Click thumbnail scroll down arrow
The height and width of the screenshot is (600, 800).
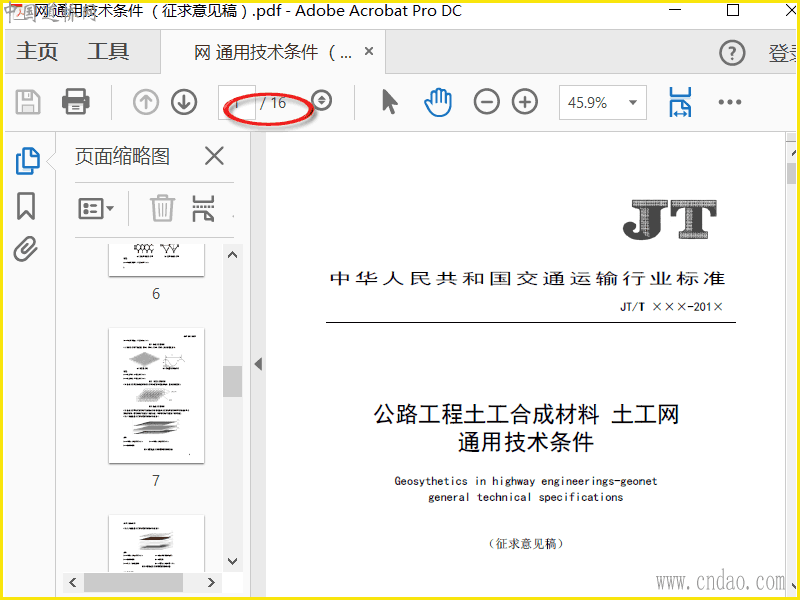tap(232, 561)
